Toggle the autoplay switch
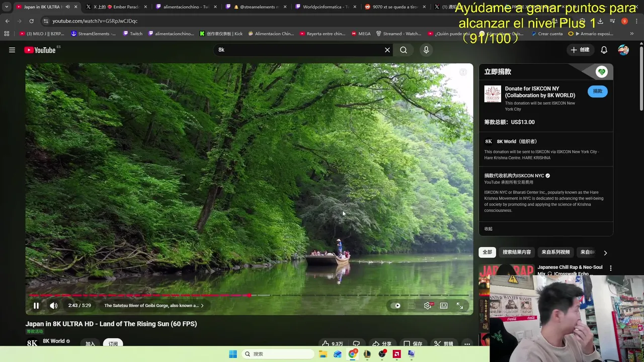644x362 pixels. (395, 306)
